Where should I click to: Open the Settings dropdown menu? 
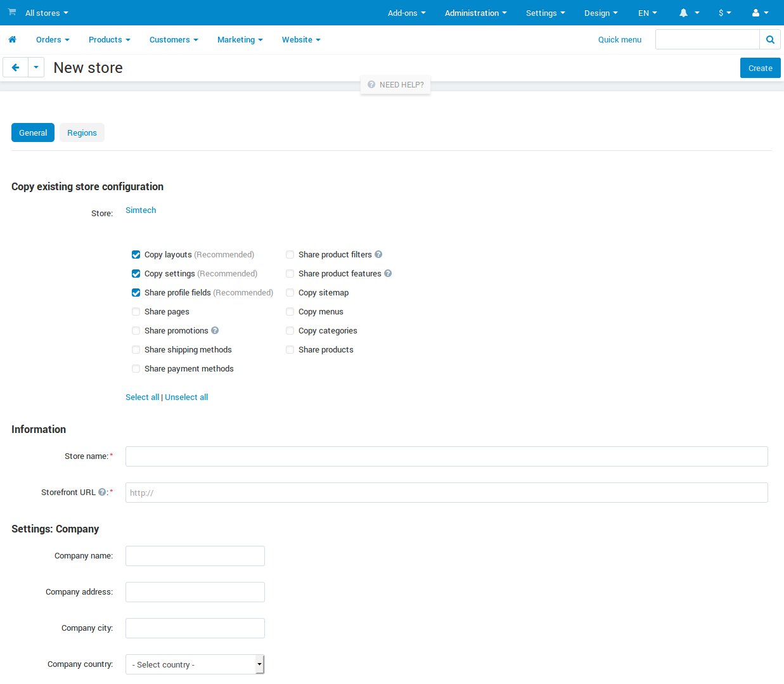coord(546,13)
